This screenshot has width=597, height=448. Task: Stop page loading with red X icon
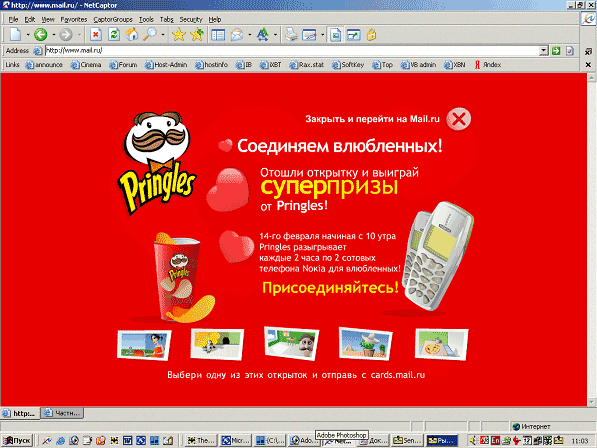tap(96, 35)
